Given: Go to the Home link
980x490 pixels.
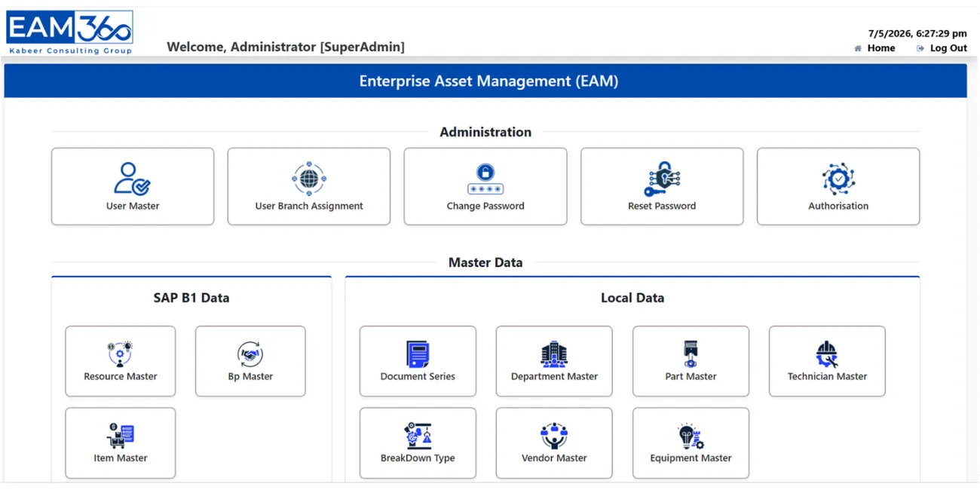Looking at the screenshot, I should click(x=881, y=48).
